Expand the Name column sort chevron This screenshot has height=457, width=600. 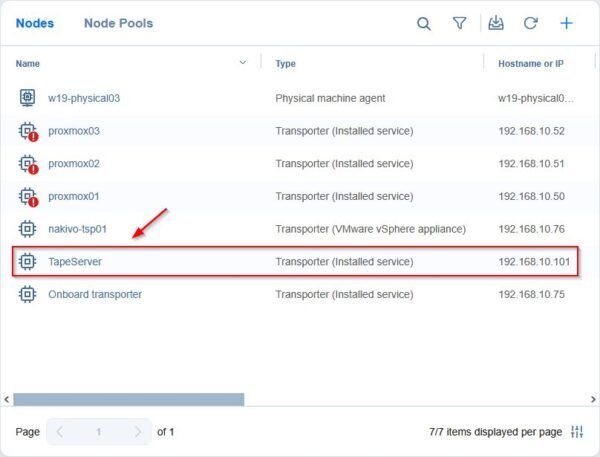click(243, 62)
